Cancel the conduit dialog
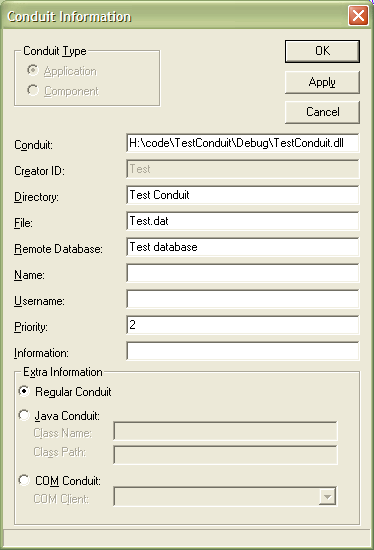Image resolution: width=374 pixels, height=550 pixels. click(322, 112)
